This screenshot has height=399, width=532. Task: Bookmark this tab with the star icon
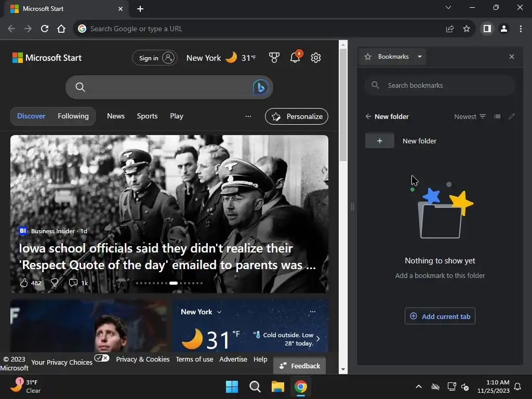click(x=467, y=29)
